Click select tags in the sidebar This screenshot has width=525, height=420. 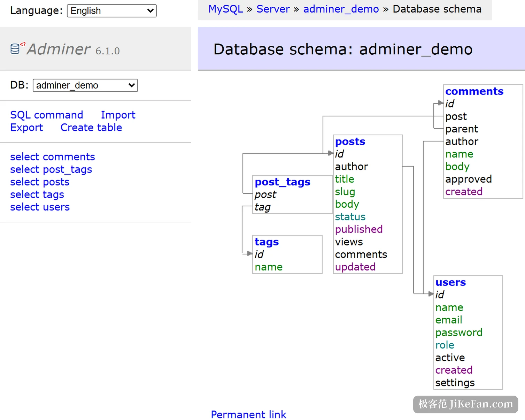37,194
